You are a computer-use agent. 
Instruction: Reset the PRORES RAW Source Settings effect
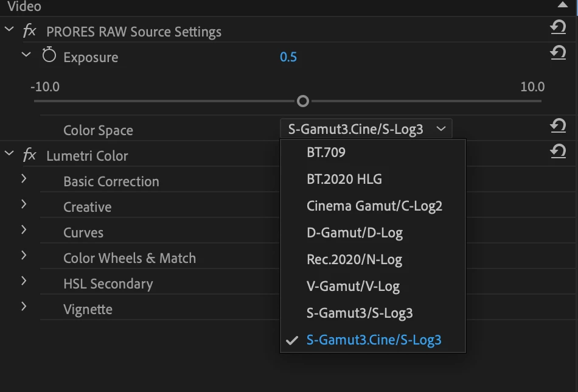click(558, 27)
